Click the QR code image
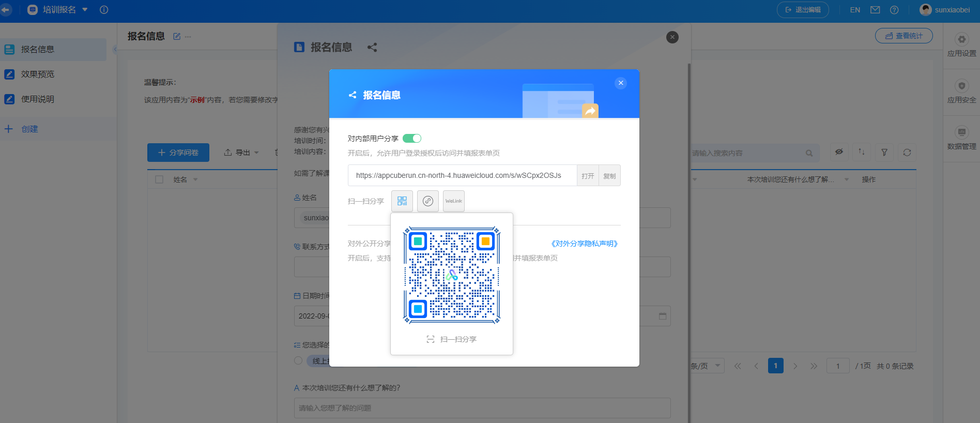The height and width of the screenshot is (423, 980). [x=452, y=275]
